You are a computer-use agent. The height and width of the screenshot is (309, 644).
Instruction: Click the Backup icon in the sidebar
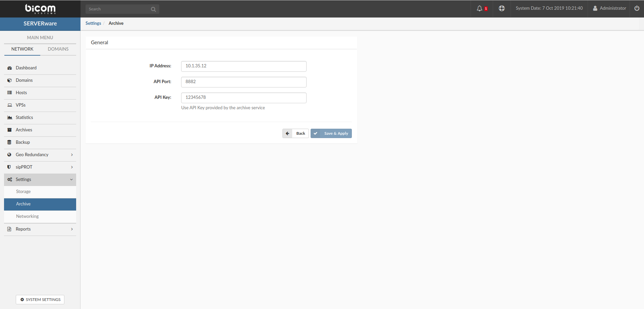[9, 142]
